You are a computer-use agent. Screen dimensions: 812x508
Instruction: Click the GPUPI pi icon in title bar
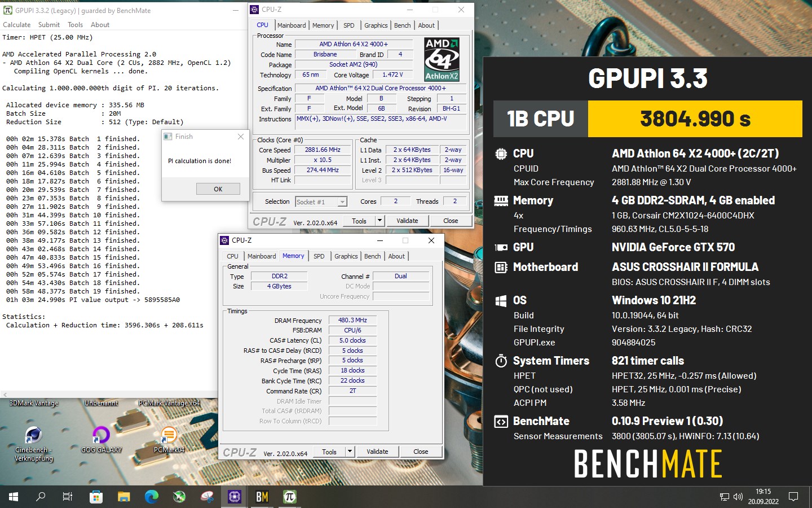[8, 10]
